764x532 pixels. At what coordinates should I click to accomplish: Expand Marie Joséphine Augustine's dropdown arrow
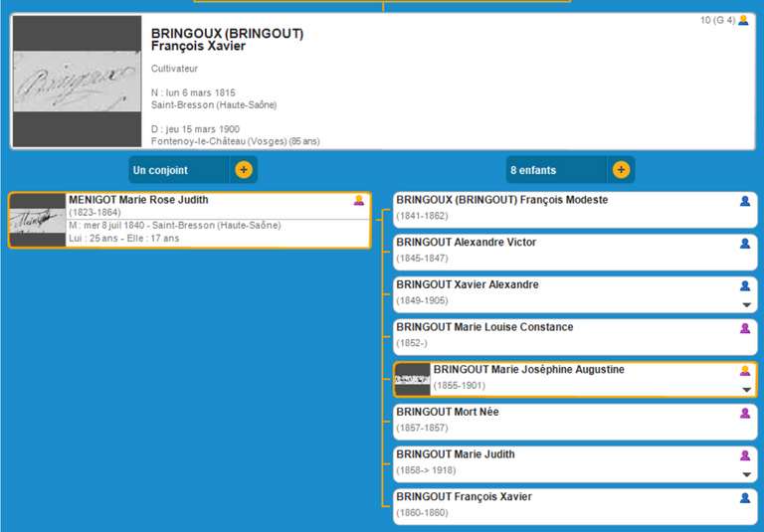point(746,390)
